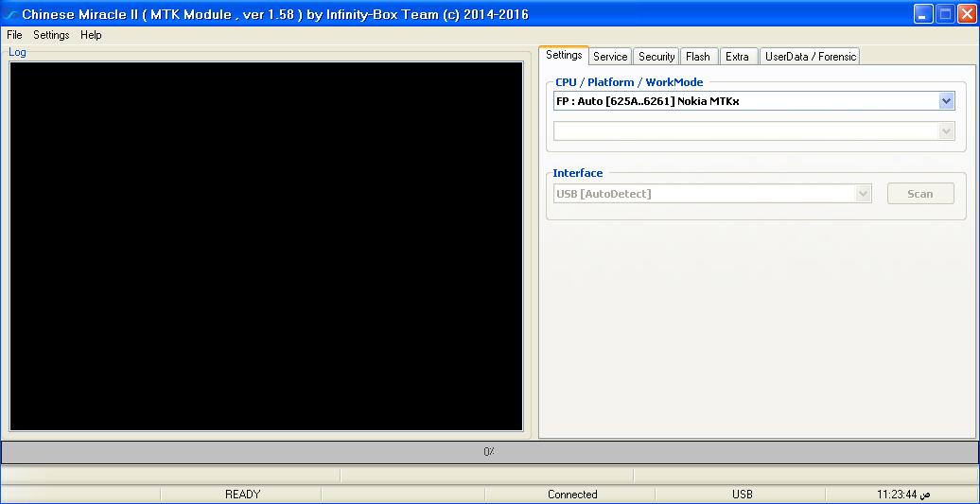Maximize the Chinese Miracle II window
Viewport: 980px width, 504px height.
tap(945, 14)
